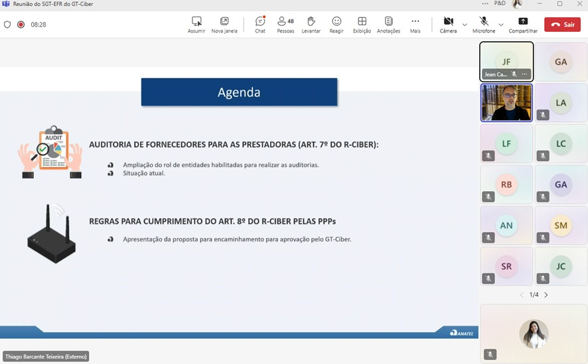
Task: Click muted mic icon on self-view tile
Action: 490,354
